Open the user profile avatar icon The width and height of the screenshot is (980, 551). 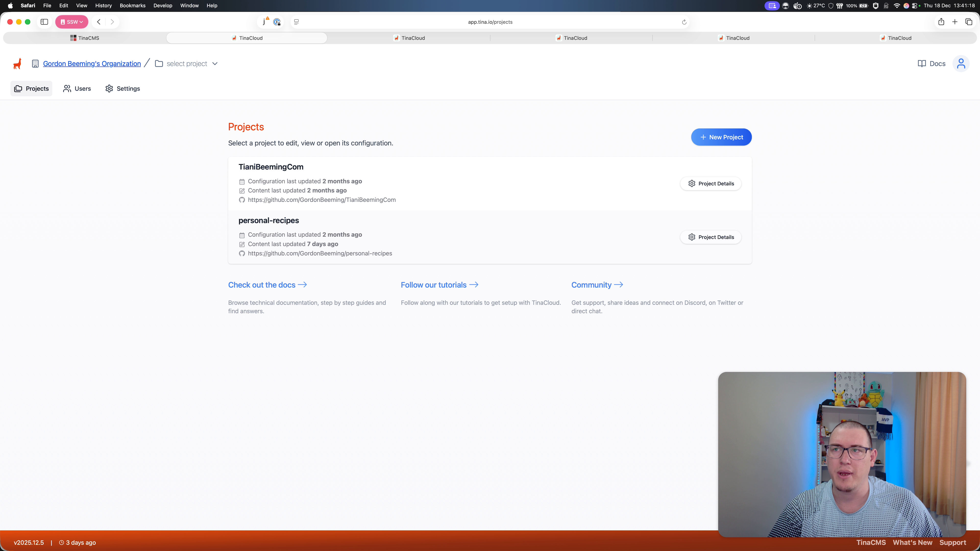tap(961, 64)
